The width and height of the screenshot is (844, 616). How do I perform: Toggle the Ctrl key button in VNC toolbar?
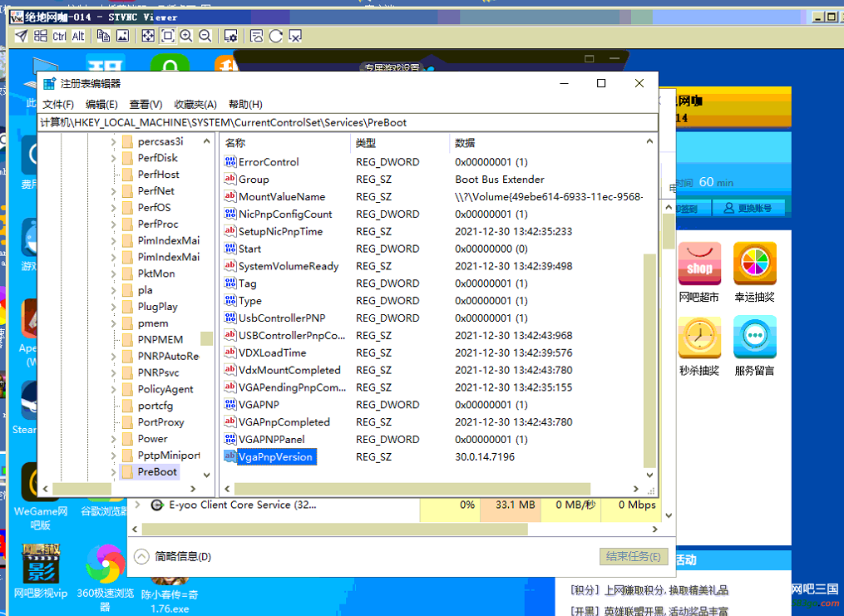59,36
